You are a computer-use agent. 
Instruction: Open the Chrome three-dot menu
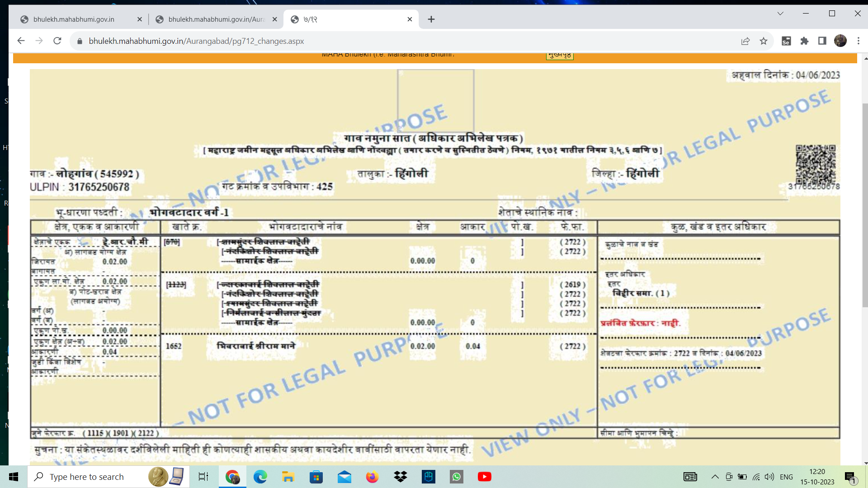[x=859, y=41]
